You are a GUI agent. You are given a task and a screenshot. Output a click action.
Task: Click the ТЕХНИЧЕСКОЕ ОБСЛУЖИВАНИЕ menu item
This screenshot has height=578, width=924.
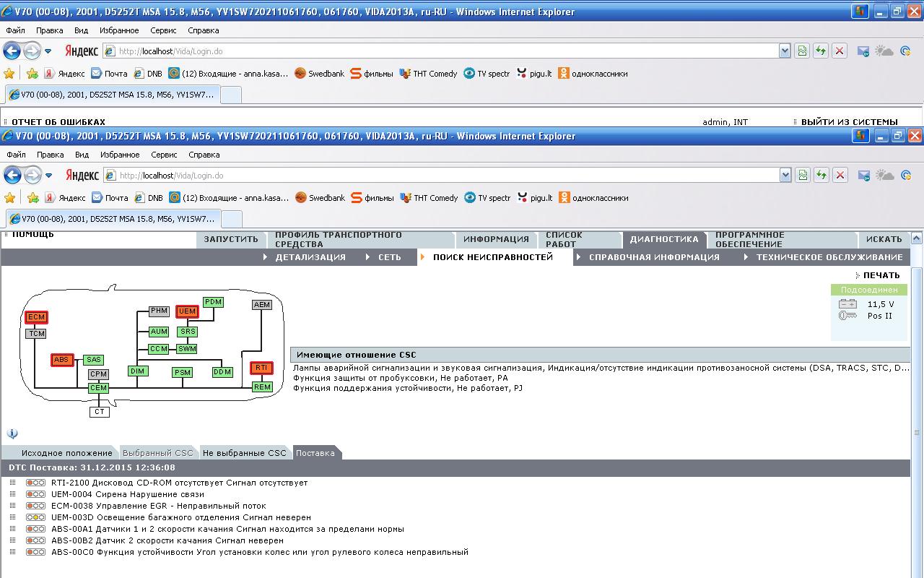pyautogui.click(x=829, y=257)
